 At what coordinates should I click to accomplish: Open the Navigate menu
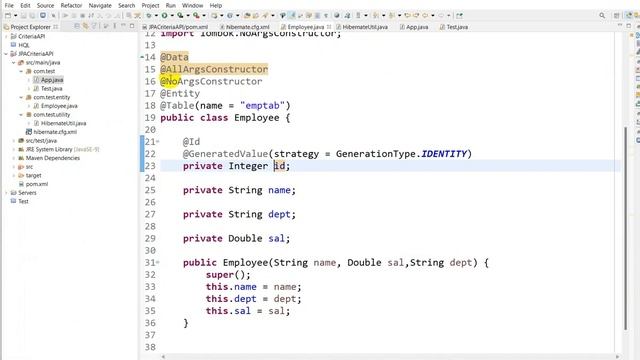[x=100, y=5]
